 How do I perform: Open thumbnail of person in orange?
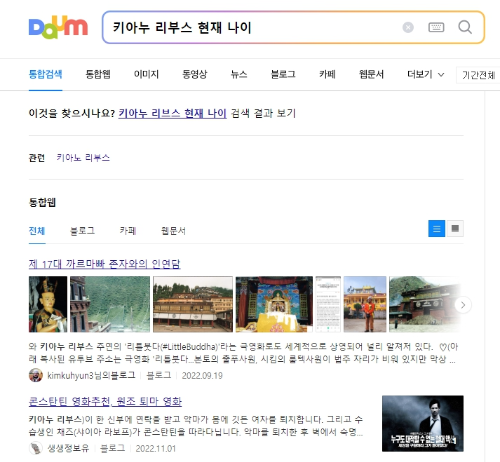coord(365,304)
